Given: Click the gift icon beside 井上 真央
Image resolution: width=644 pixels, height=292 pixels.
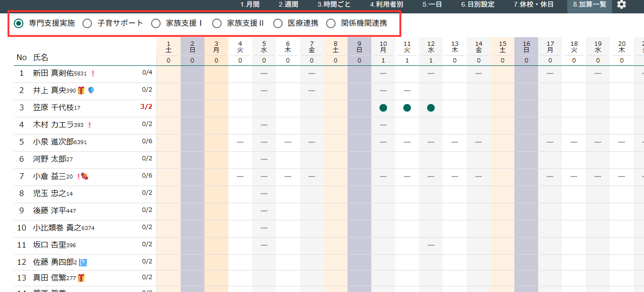Looking at the screenshot, I should 81,91.
